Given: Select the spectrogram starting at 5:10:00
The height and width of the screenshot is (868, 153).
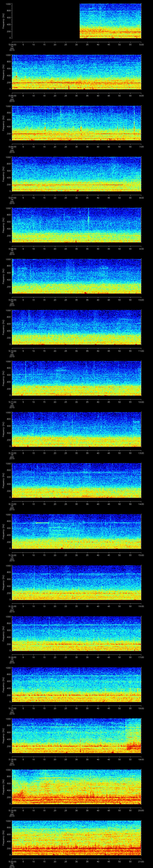Looking at the screenshot, I should point(76,327).
